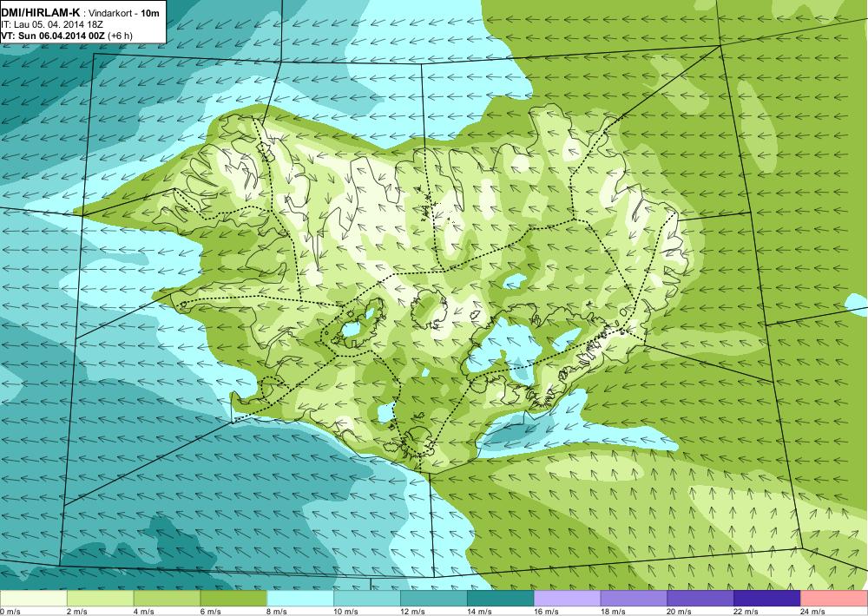Screen dimensions: 868x616
Task: Click the green swatch between 6 and 8 m/s
Action: point(233,599)
